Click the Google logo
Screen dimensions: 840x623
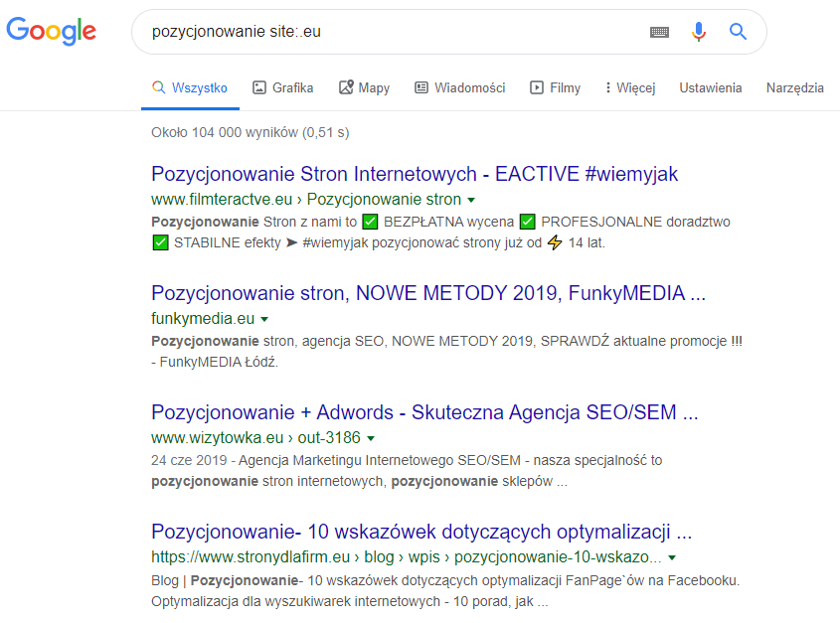pos(52,31)
